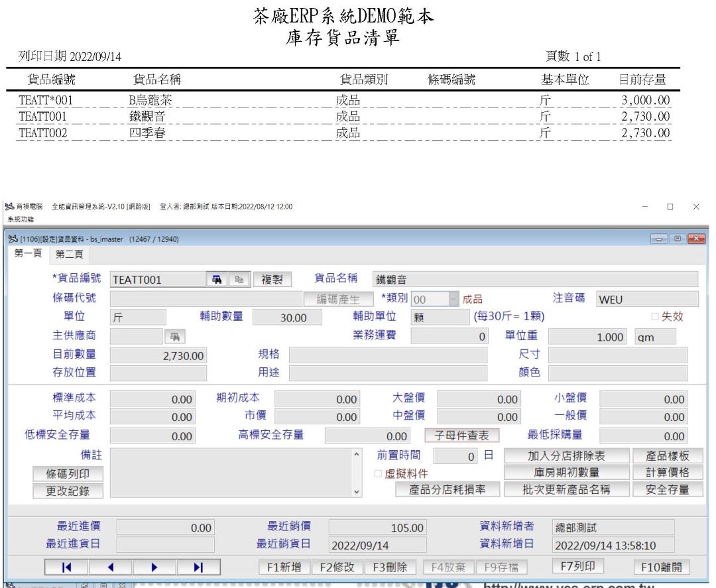
Task: Click the supplier lookup icon beside 主供應商
Action: [175, 337]
